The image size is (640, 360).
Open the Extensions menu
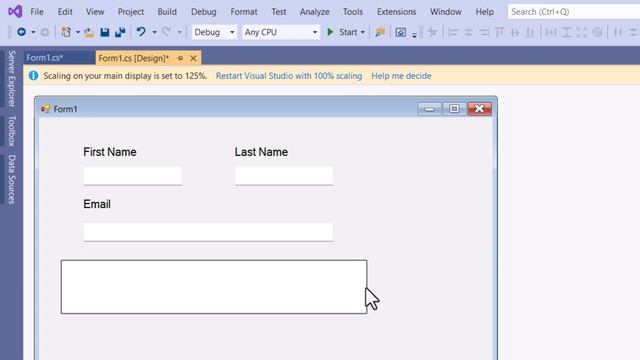pyautogui.click(x=396, y=12)
